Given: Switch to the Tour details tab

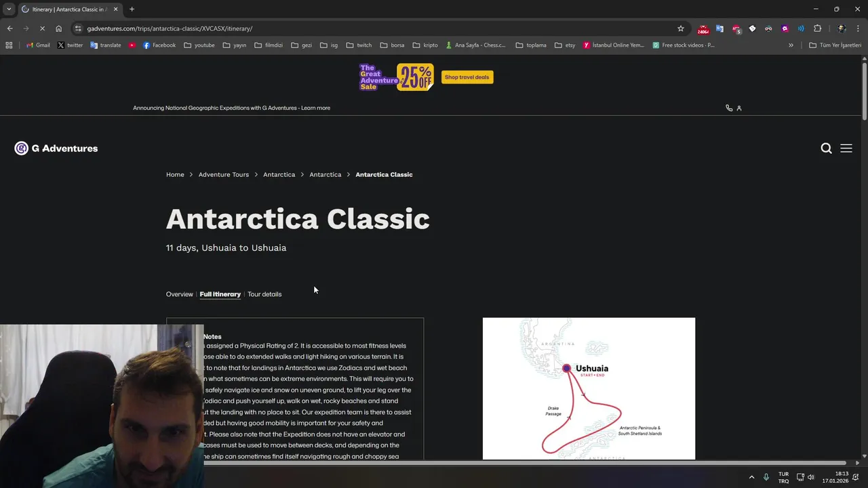Looking at the screenshot, I should [264, 294].
